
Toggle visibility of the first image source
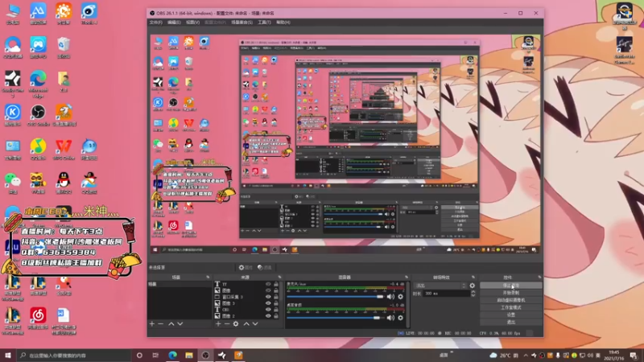268,290
